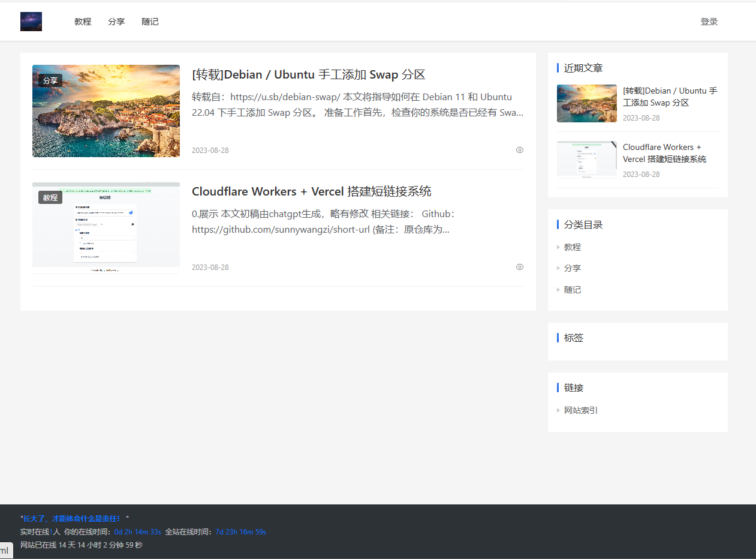The width and height of the screenshot is (756, 559).
Task: Click the 教程 badge on second article thumbnail
Action: pos(50,197)
